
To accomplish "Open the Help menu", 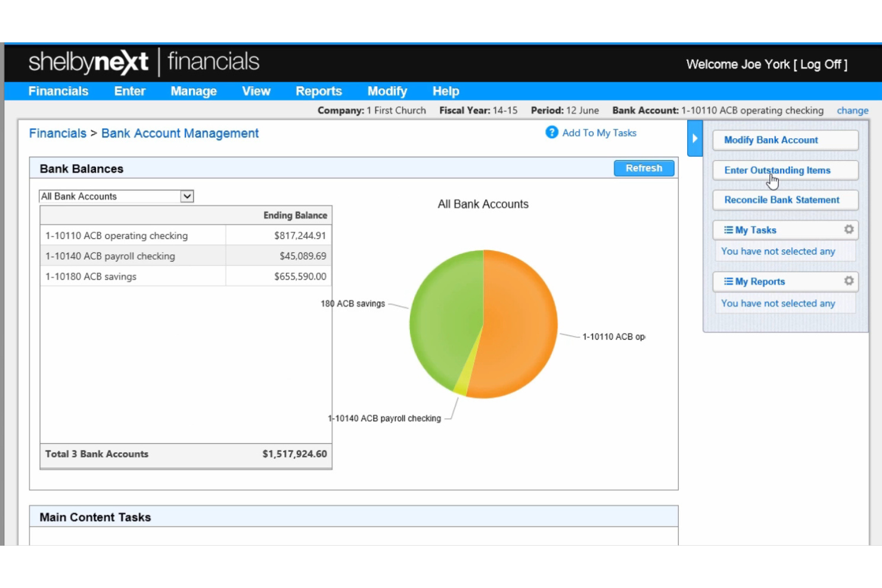I will pos(445,91).
